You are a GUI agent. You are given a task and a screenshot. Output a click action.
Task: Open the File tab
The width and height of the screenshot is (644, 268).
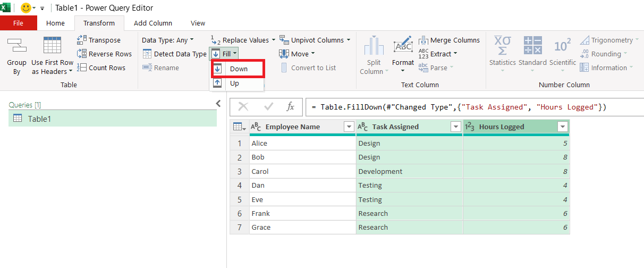pyautogui.click(x=19, y=23)
